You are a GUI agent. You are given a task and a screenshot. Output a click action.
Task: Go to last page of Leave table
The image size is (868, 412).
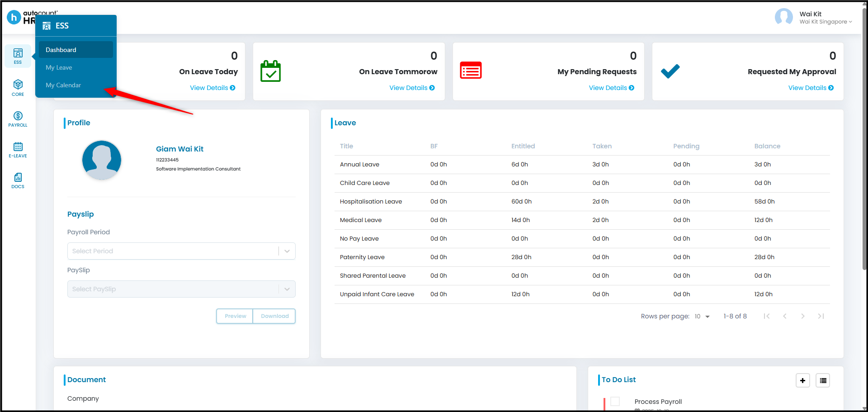[821, 316]
